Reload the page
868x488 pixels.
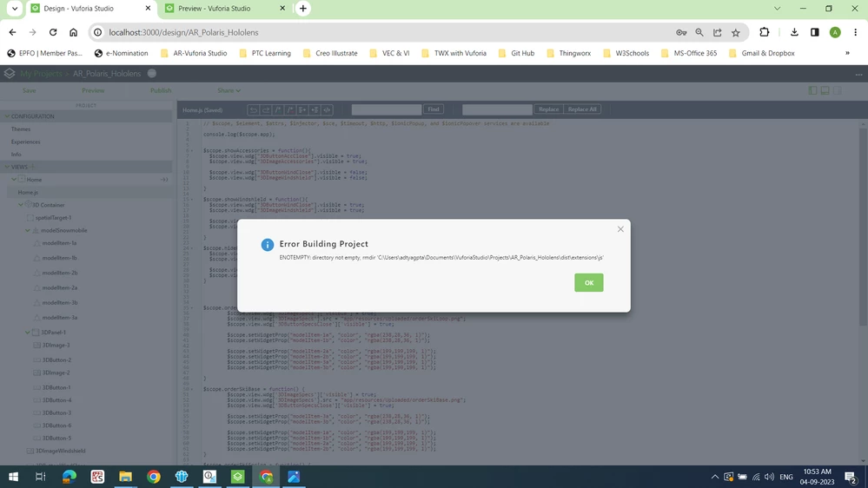(x=53, y=33)
